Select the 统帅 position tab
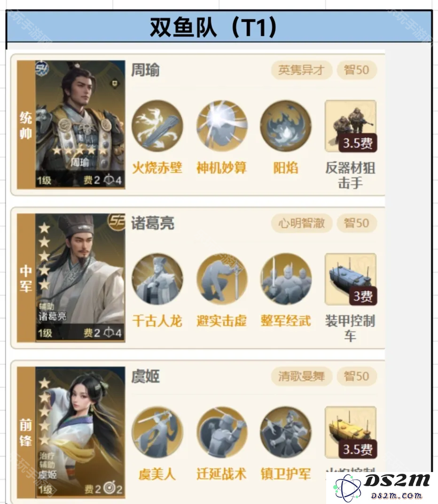This screenshot has height=504, width=438. click(x=26, y=124)
